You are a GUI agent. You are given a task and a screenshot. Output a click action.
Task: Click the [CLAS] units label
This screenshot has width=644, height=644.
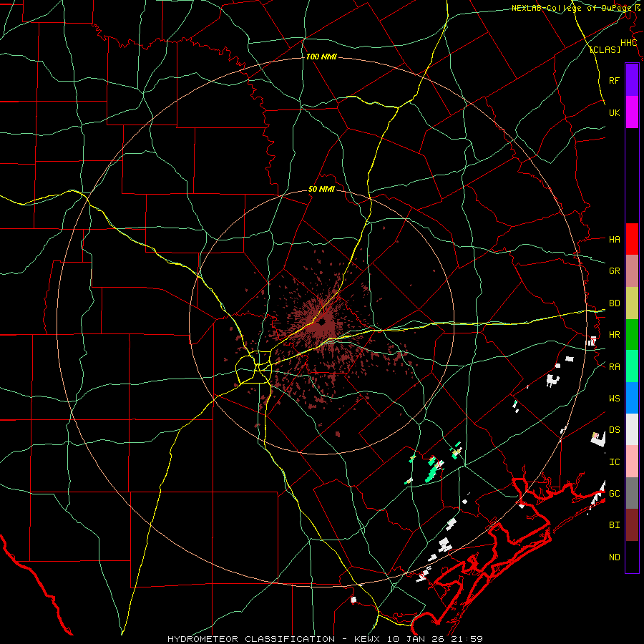605,49
